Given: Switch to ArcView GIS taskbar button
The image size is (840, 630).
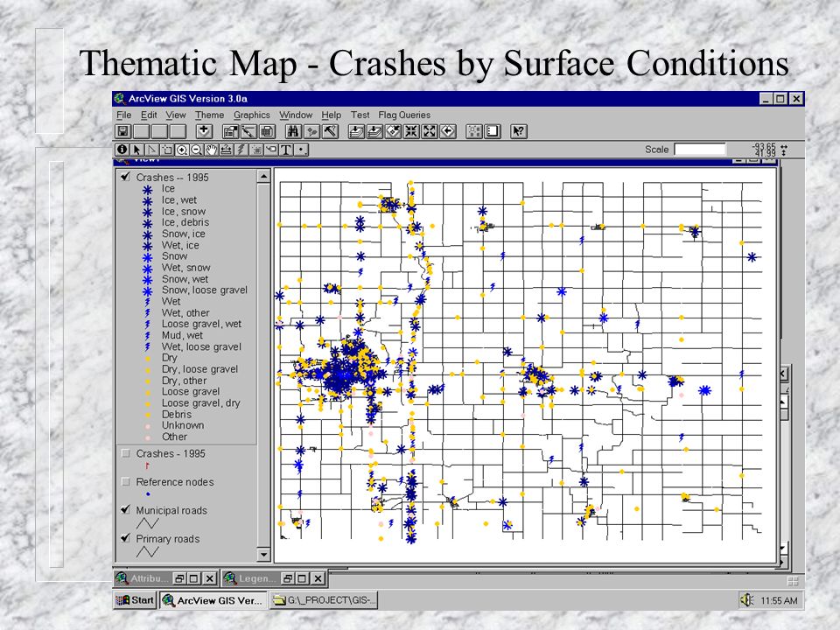Looking at the screenshot, I should [213, 600].
